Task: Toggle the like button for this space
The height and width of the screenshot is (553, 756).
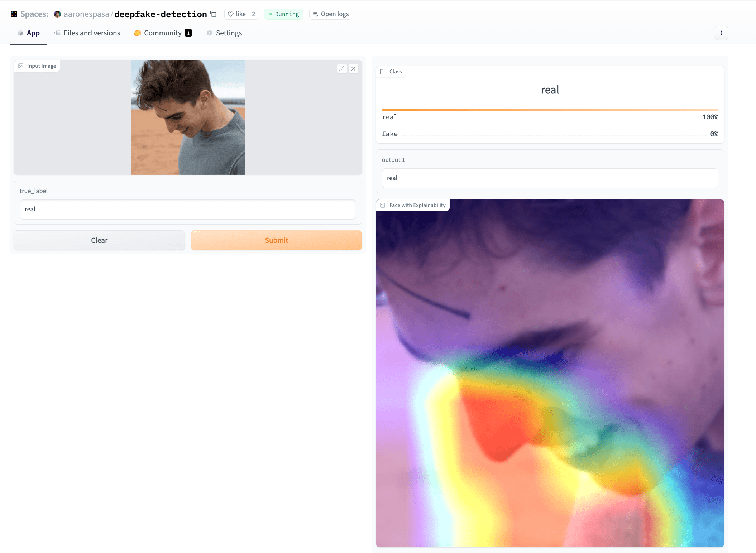Action: pos(237,13)
